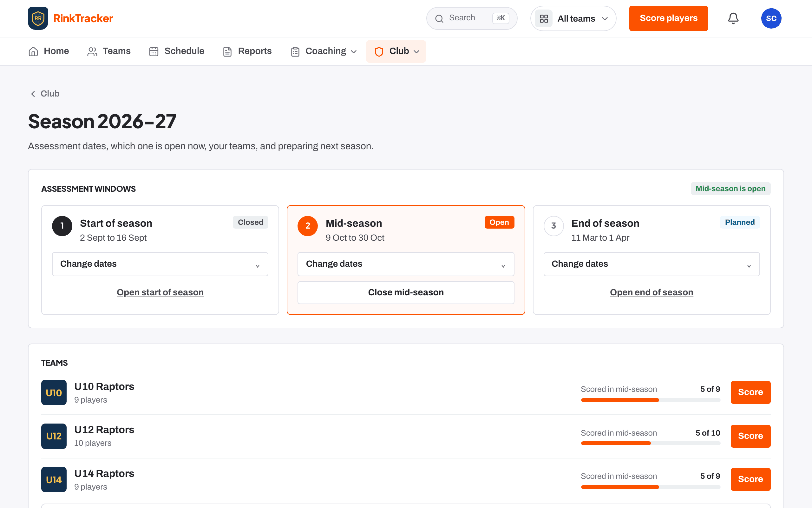The image size is (812, 508).
Task: Click the Mid-season is open badge
Action: [730, 189]
